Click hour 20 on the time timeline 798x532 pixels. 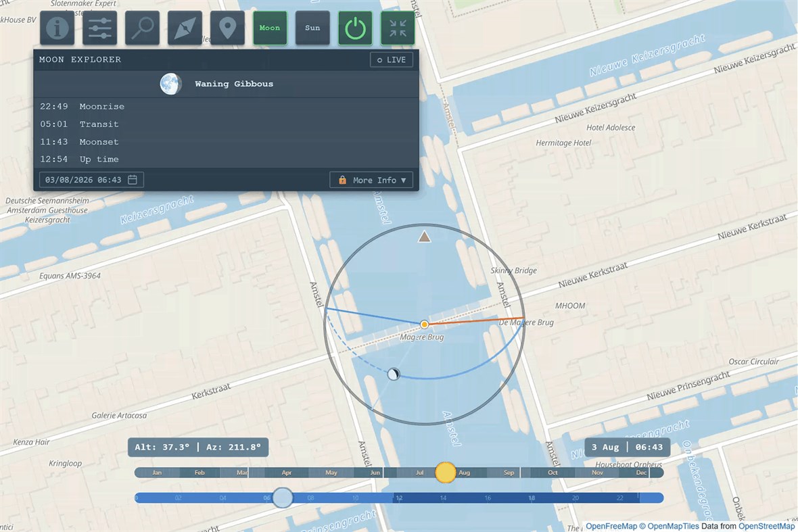[575, 498]
